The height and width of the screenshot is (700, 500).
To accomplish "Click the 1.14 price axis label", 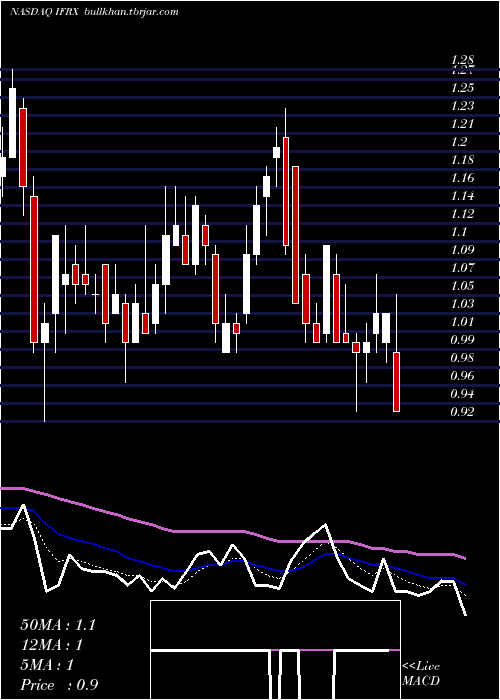I will tap(462, 196).
